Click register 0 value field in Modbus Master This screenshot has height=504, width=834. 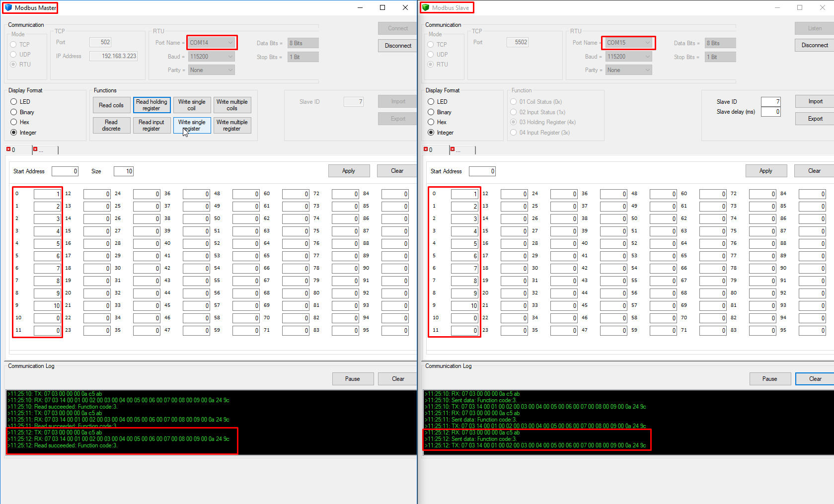47,194
